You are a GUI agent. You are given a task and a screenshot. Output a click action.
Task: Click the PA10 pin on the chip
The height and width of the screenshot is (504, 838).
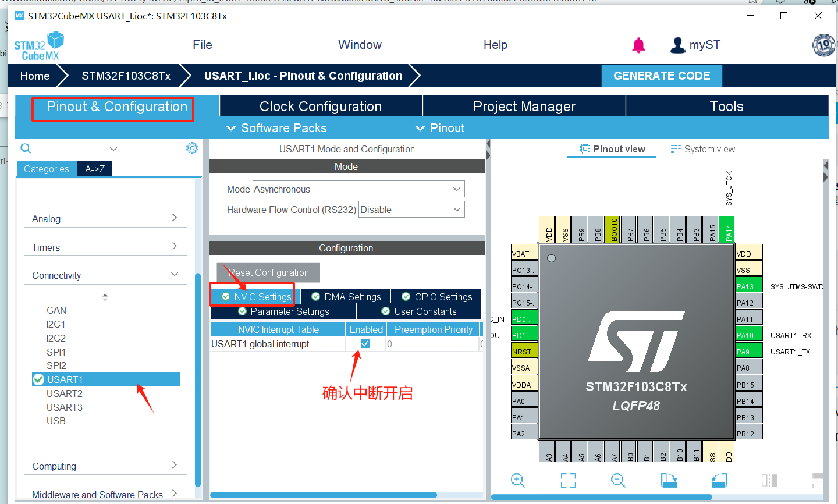coord(749,335)
